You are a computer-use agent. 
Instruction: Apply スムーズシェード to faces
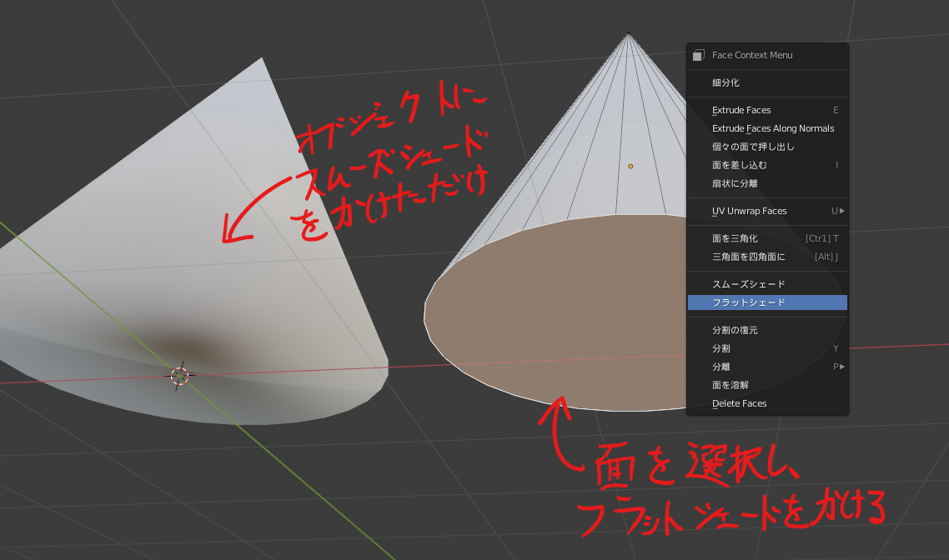(767, 284)
